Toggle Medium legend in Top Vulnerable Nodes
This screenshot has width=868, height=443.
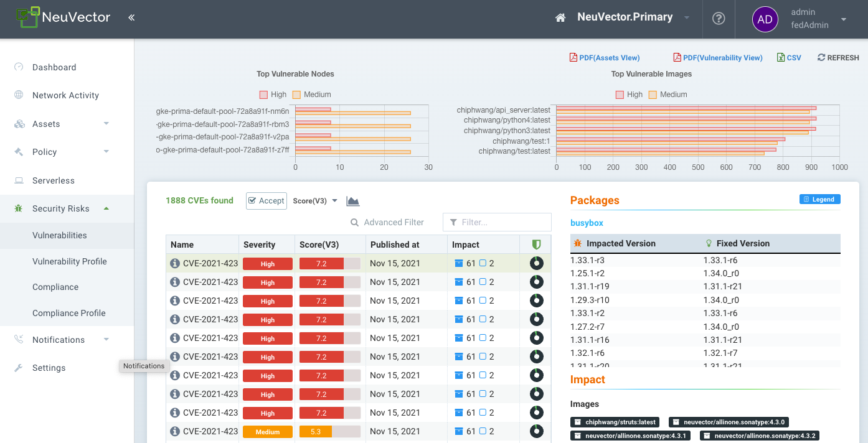(x=311, y=95)
